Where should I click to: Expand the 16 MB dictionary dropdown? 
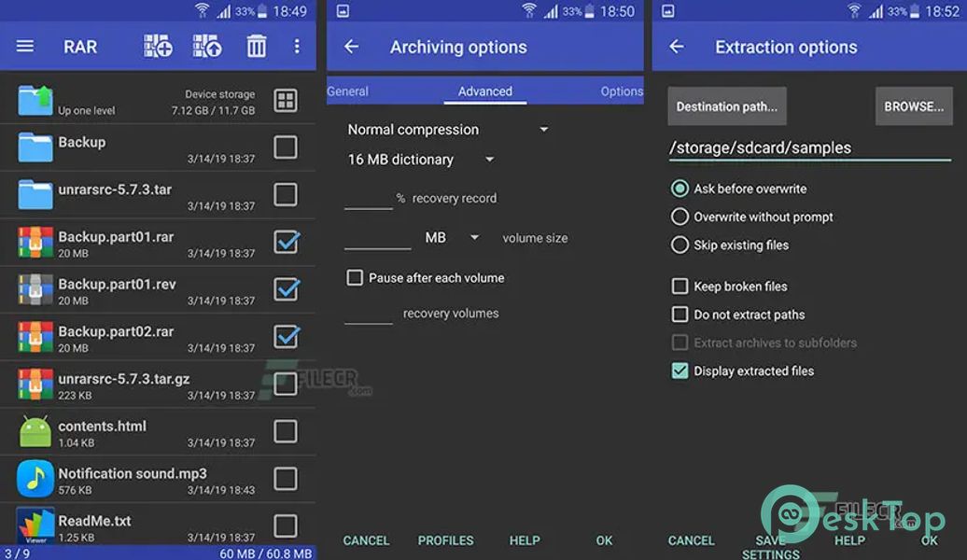(420, 160)
